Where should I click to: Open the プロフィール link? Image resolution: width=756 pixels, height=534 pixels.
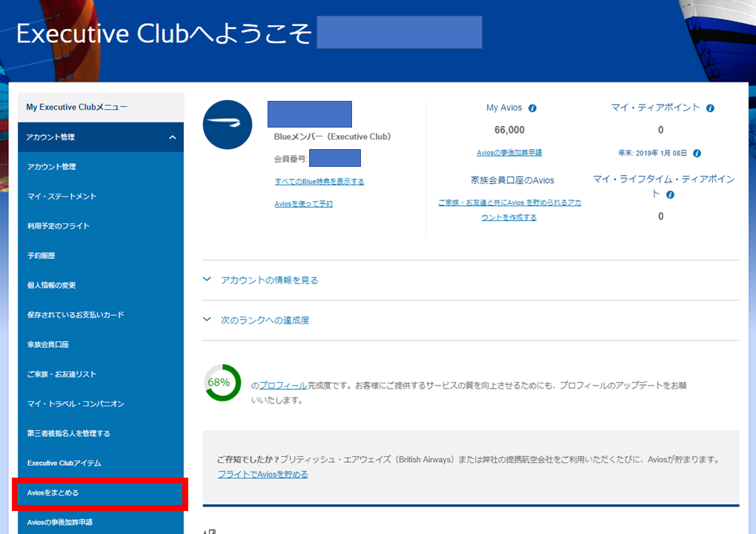point(283,386)
